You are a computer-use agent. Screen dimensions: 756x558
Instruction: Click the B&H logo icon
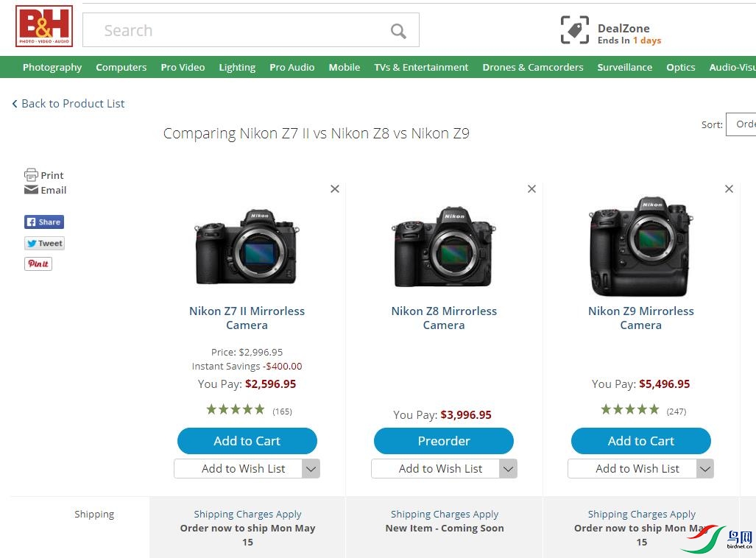click(x=43, y=27)
